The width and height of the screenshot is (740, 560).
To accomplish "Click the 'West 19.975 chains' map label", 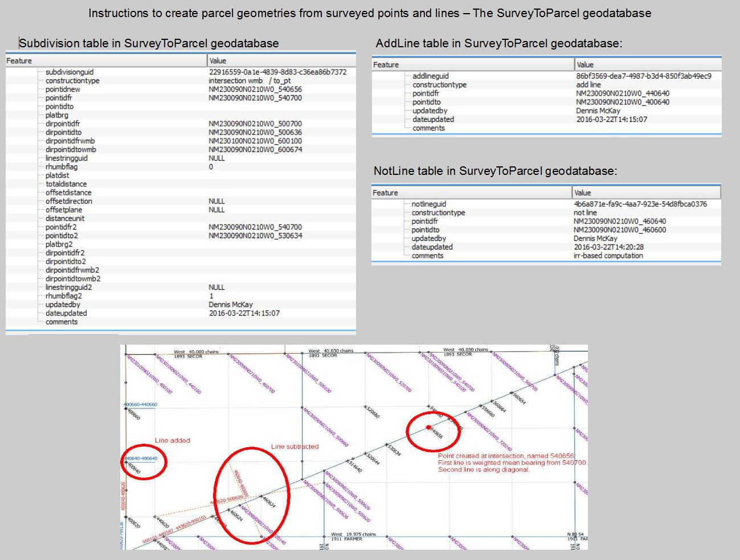I will [354, 534].
